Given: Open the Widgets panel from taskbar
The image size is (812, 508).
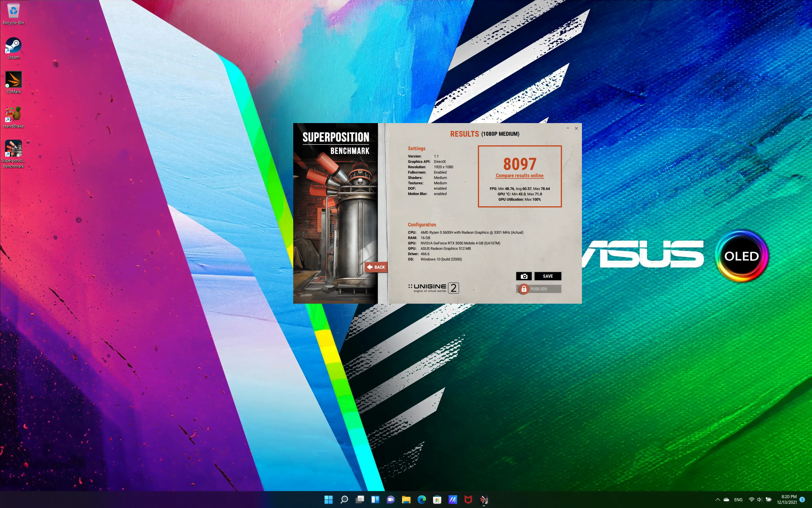Looking at the screenshot, I should click(375, 500).
